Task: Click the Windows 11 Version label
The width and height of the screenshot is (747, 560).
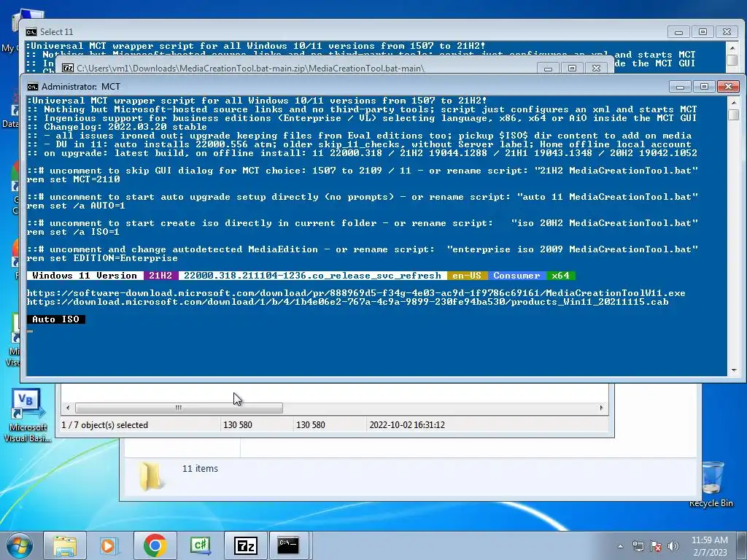Action: [85, 276]
